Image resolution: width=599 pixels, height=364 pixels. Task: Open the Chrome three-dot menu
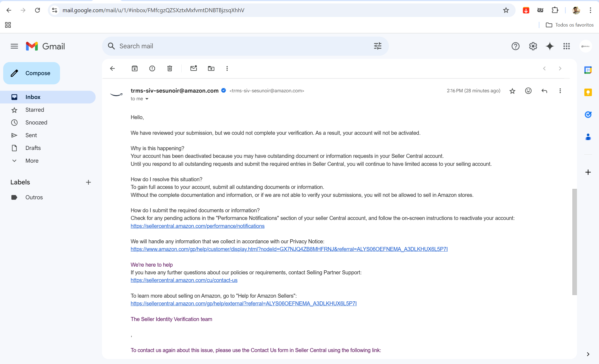590,10
